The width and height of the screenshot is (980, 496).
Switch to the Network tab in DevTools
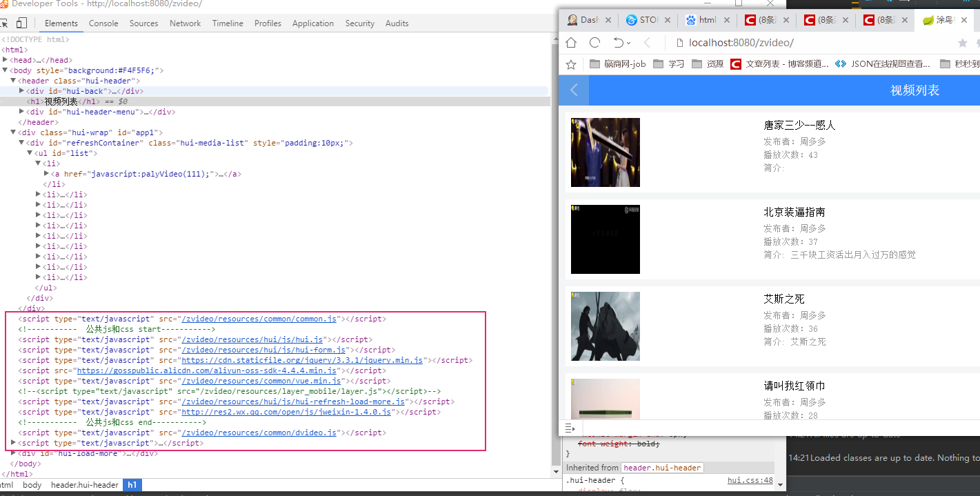[185, 23]
